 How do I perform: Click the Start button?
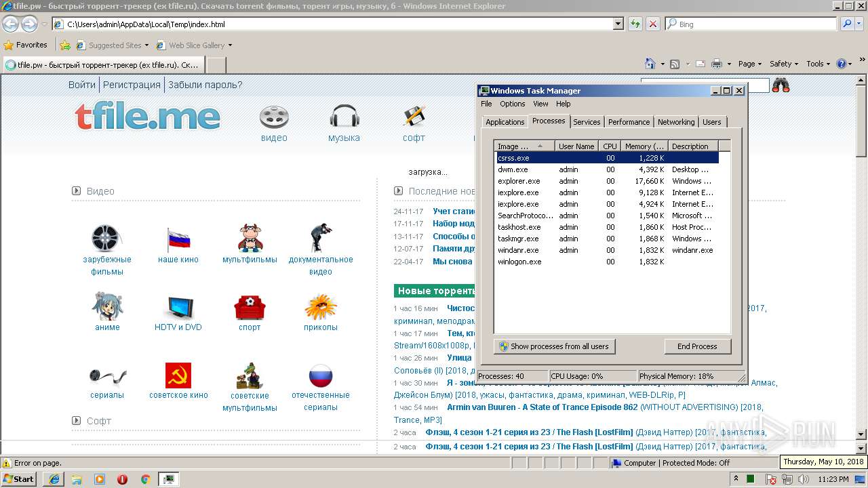[x=19, y=479]
